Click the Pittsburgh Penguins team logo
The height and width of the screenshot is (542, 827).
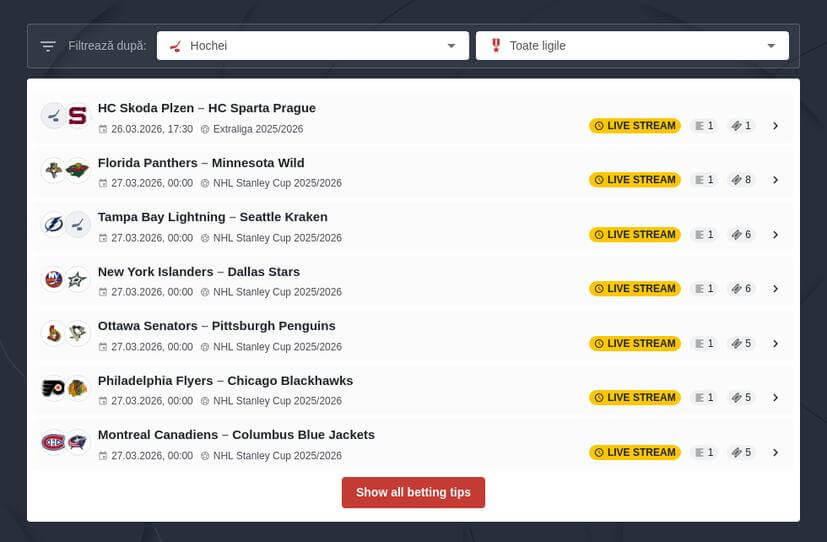(x=78, y=334)
